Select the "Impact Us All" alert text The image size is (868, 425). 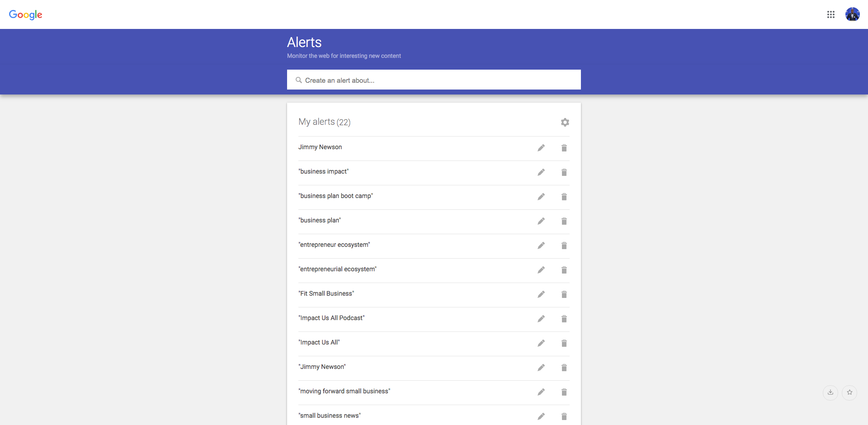coord(319,342)
